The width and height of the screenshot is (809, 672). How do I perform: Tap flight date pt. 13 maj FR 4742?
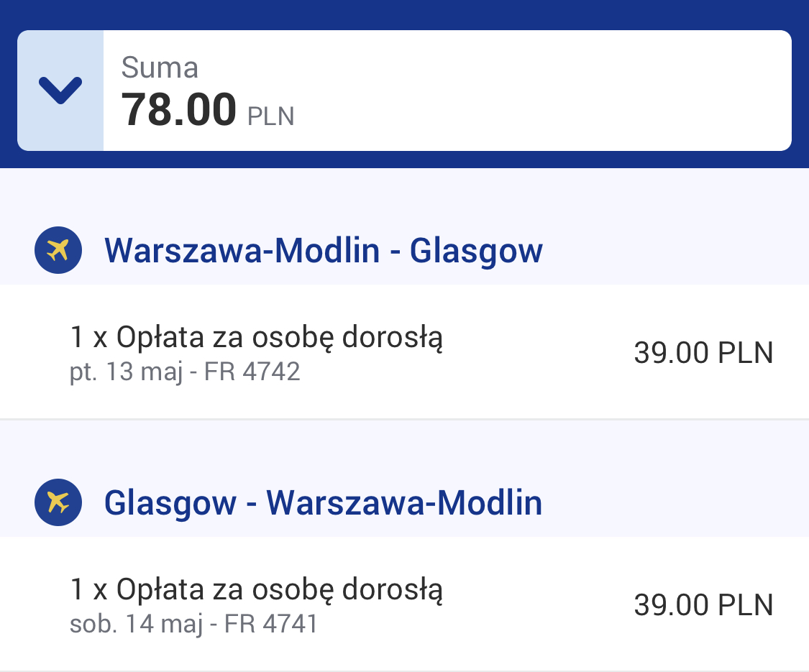(185, 372)
